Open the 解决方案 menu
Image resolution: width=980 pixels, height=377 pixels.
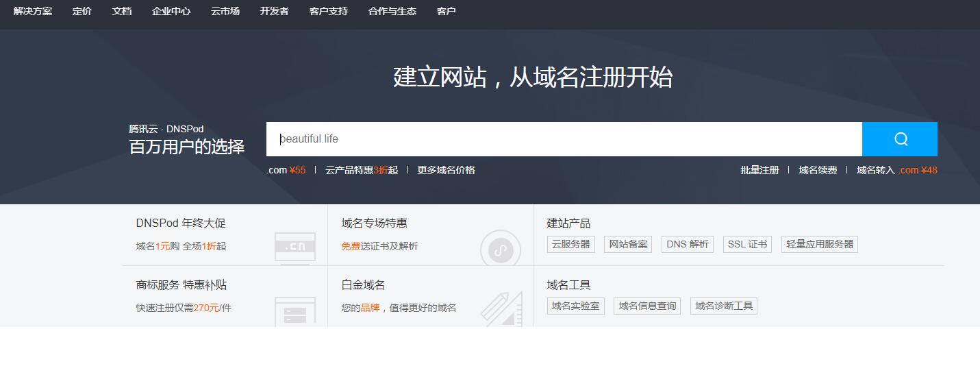click(33, 11)
